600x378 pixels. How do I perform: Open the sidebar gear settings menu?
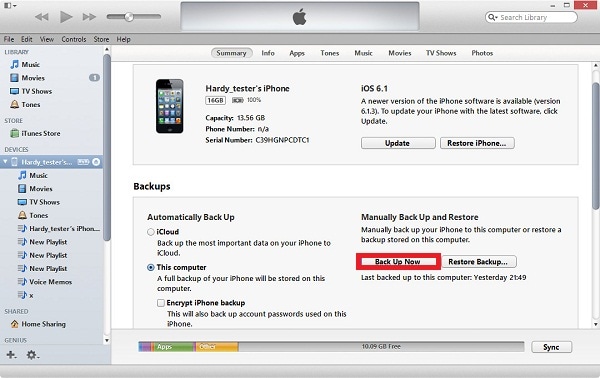point(33,355)
